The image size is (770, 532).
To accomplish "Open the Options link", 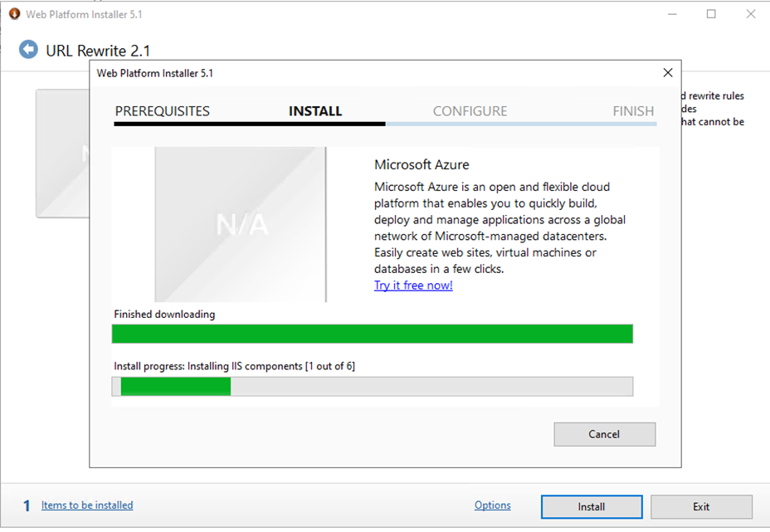I will tap(492, 505).
